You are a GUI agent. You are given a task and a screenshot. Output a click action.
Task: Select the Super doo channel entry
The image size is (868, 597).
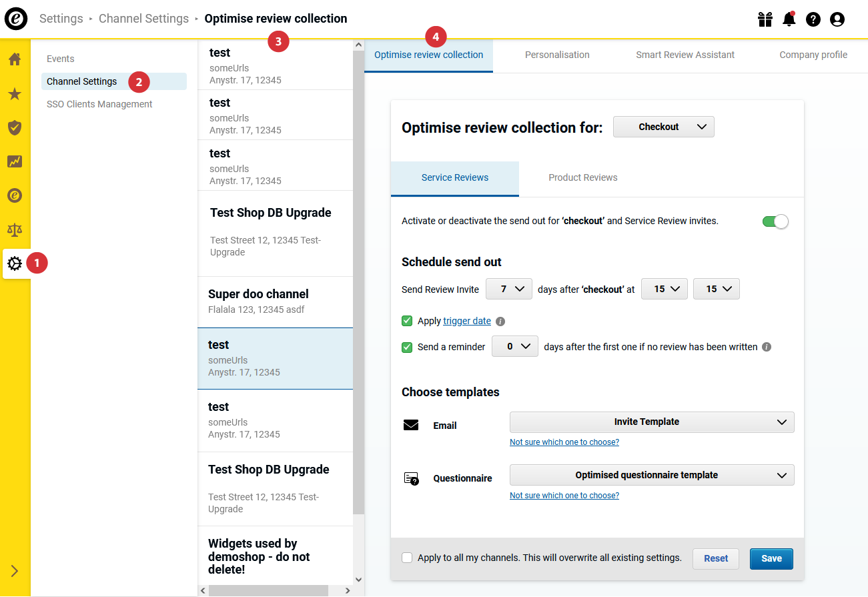(x=276, y=302)
